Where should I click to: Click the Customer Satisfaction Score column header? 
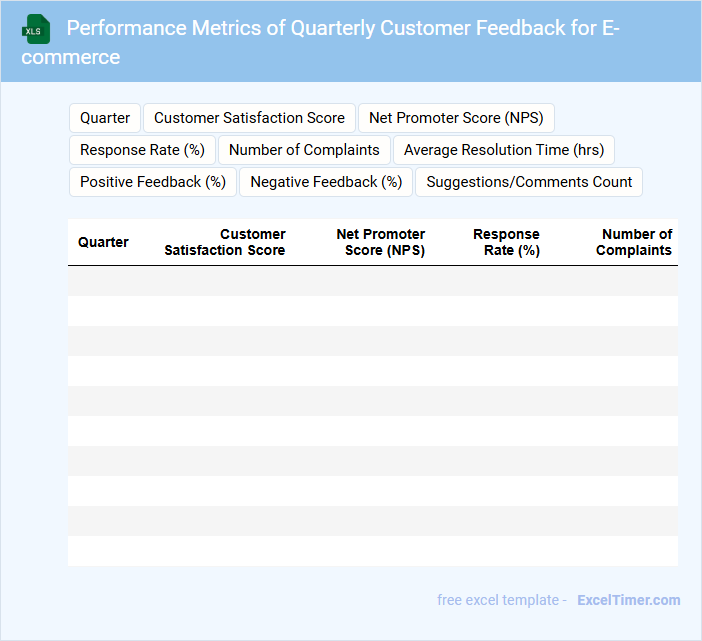[x=225, y=242]
